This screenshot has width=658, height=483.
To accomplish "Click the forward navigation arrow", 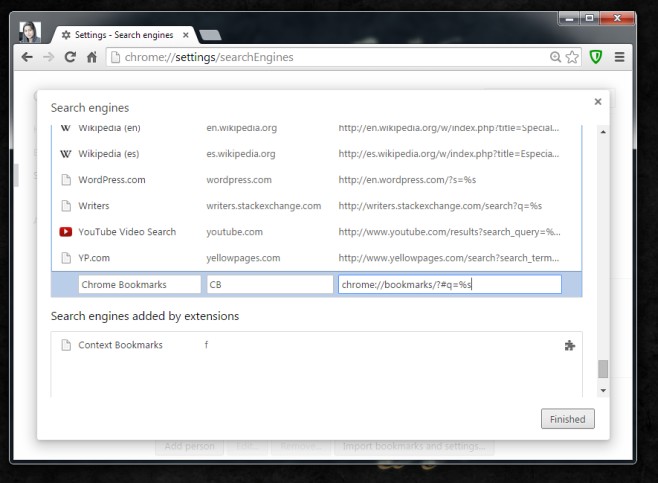I will [x=49, y=57].
